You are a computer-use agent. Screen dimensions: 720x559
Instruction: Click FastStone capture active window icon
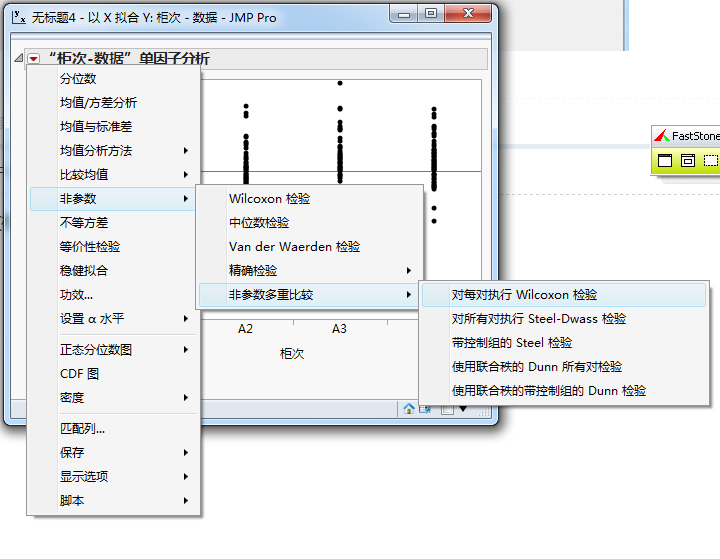pyautogui.click(x=665, y=160)
